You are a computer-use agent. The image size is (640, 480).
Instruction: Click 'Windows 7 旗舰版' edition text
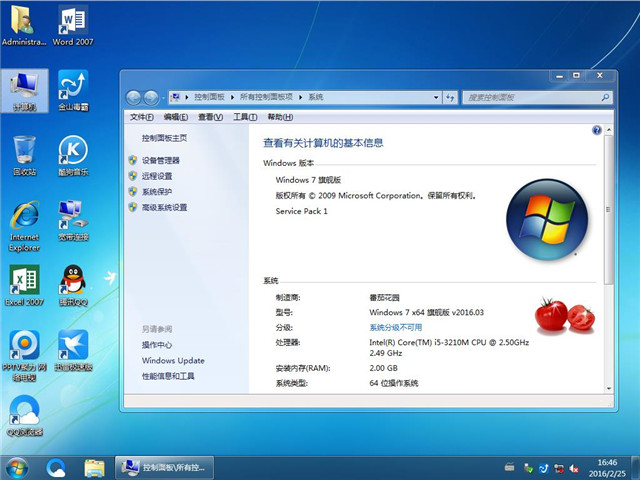coord(308,180)
